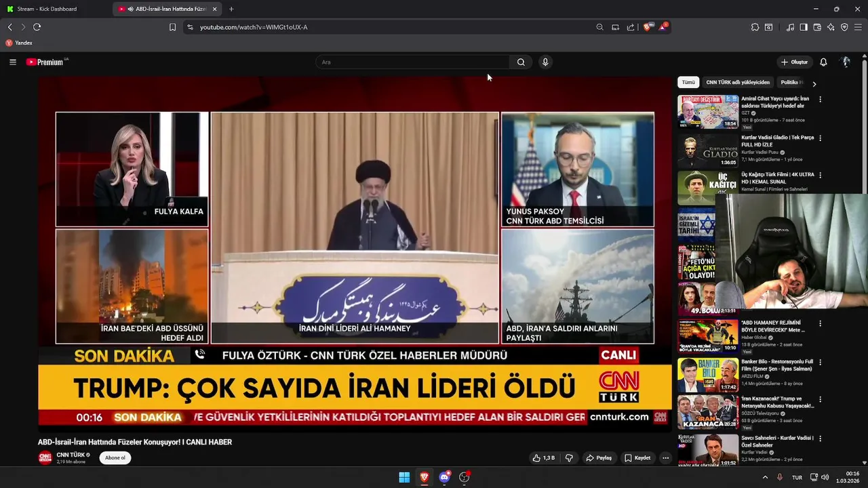The image size is (868, 488).
Task: Open a new browser tab with plus
Action: pos(231,9)
